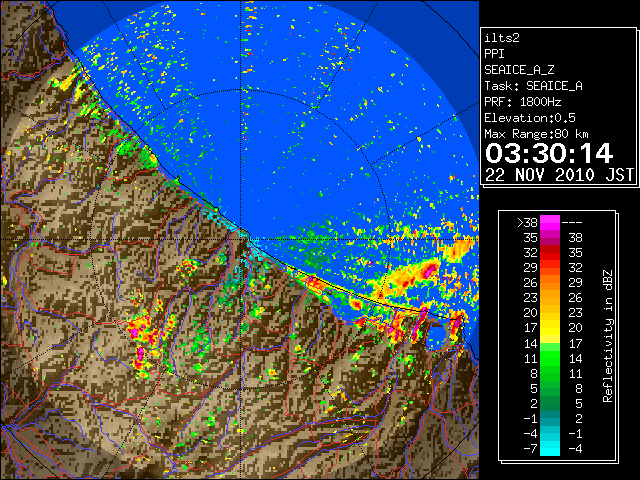
Task: Click the '22 NOV 2010 JST' date
Action: point(559,175)
